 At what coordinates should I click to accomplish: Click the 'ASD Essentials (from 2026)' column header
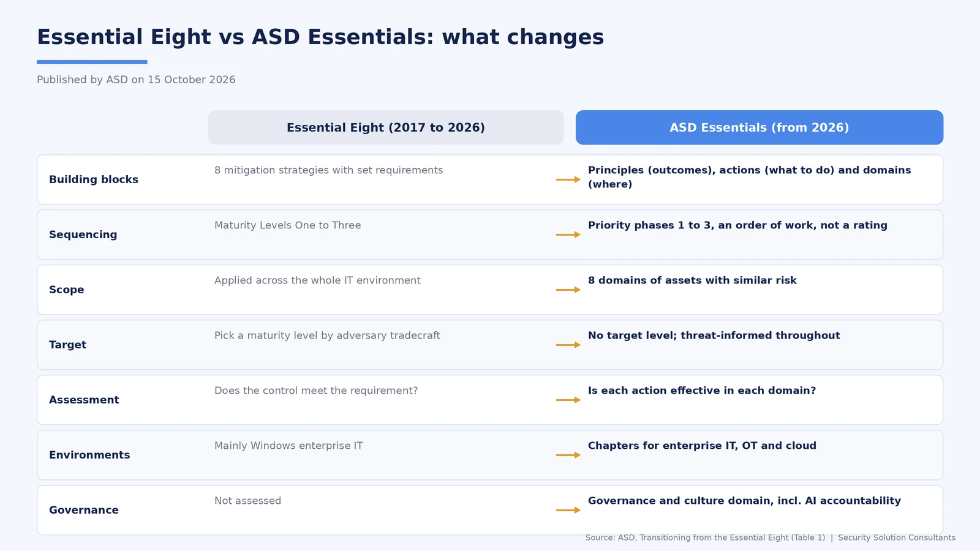(x=759, y=127)
